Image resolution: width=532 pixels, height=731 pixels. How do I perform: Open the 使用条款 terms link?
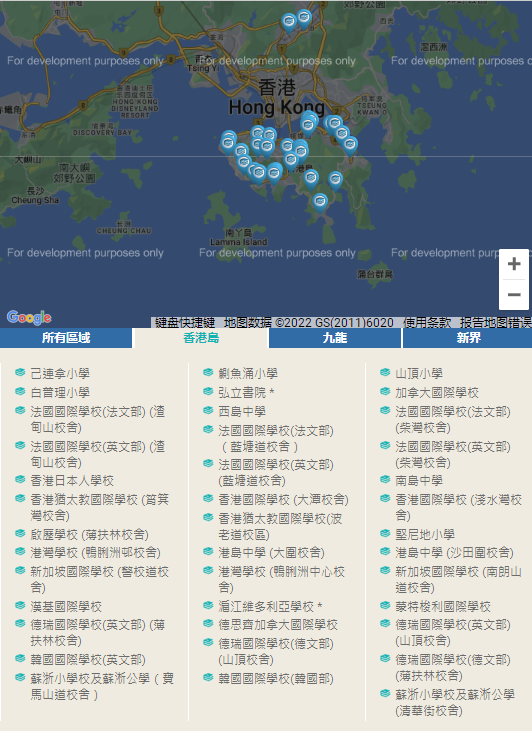pos(427,323)
